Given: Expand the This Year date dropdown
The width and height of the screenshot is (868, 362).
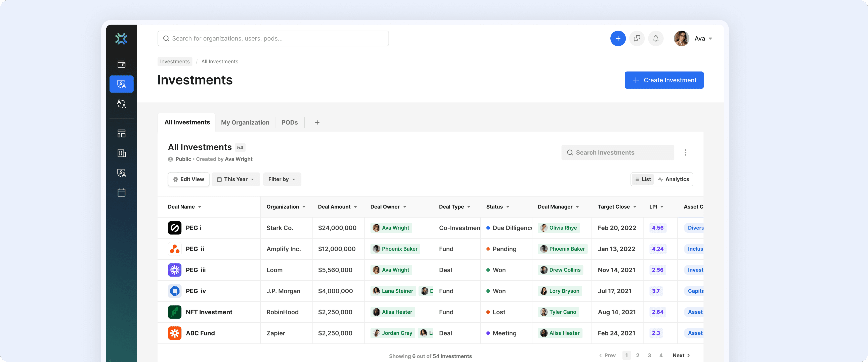Looking at the screenshot, I should 235,179.
